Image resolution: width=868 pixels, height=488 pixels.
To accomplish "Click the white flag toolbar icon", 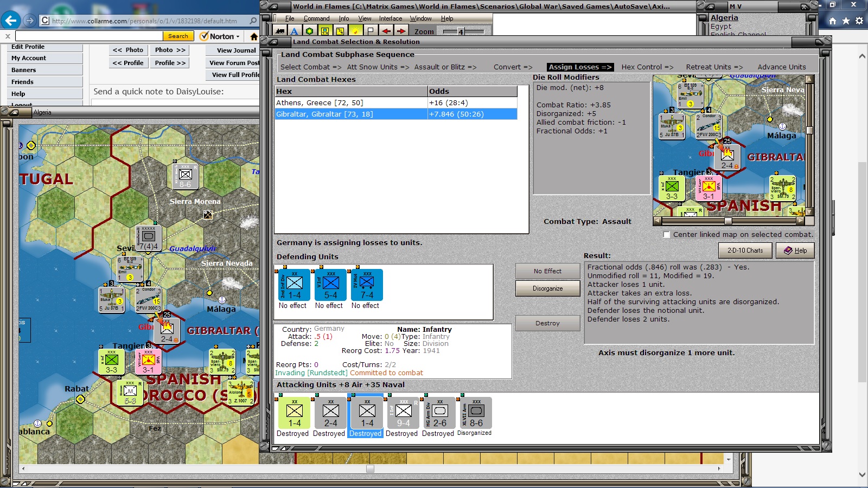I will [x=371, y=31].
